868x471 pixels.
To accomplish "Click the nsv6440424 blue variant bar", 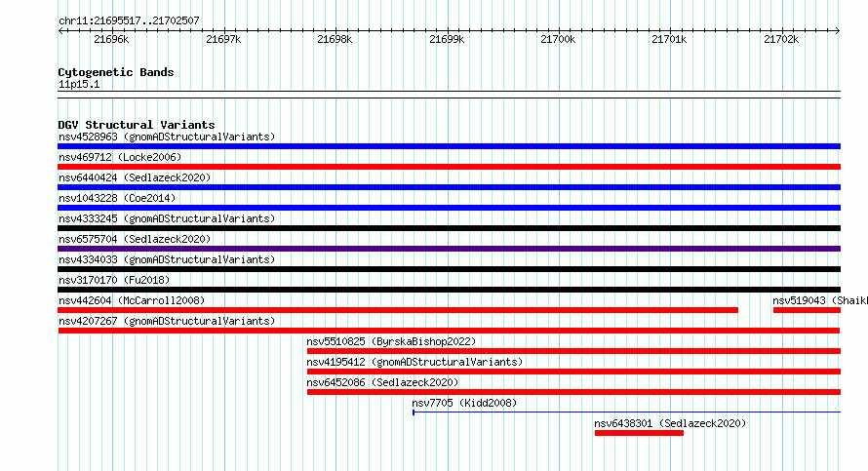I will (449, 187).
